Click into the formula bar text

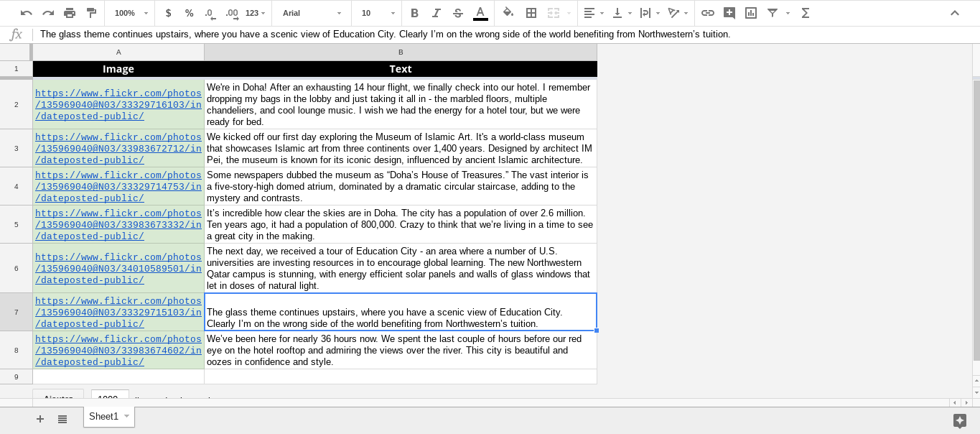pos(385,34)
